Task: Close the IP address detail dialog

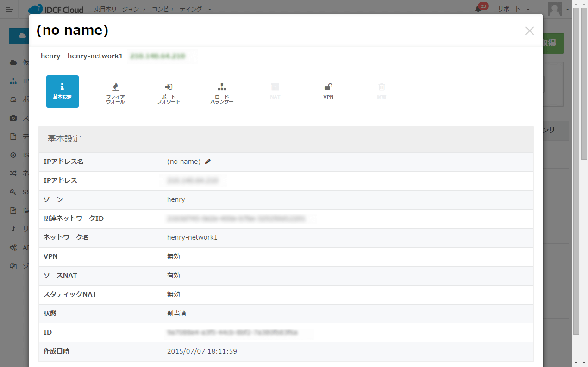Action: (530, 31)
